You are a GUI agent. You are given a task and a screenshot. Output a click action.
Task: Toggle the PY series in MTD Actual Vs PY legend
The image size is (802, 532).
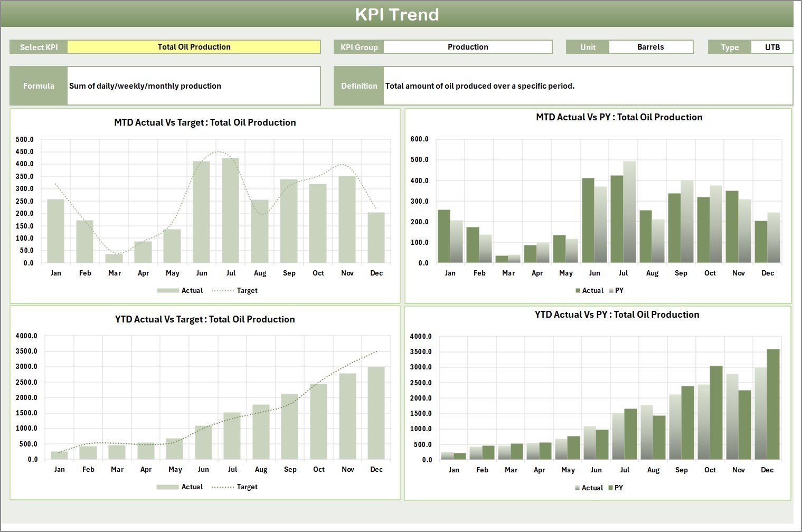click(618, 290)
